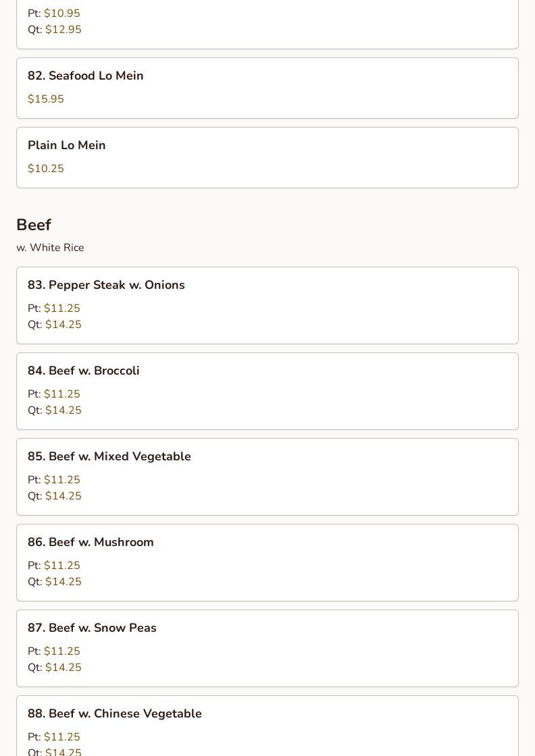Select the Plain Lo Mein card
The width and height of the screenshot is (535, 756).
267,158
